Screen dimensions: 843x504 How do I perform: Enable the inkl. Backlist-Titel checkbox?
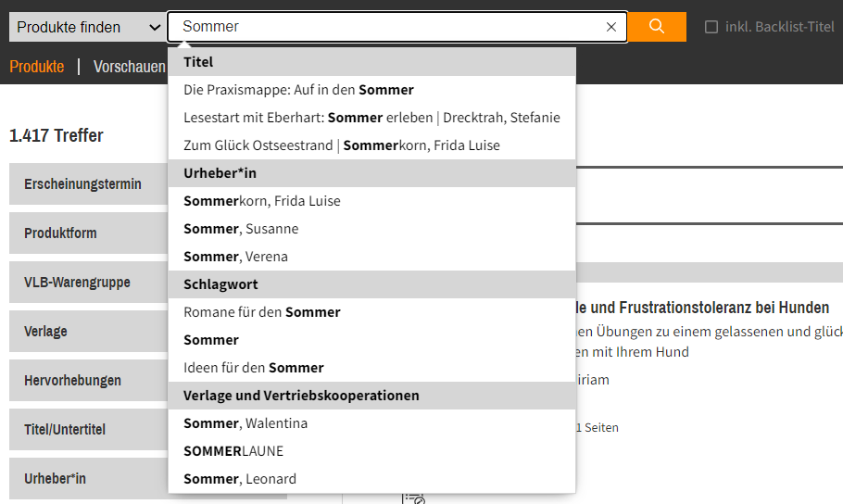pyautogui.click(x=711, y=27)
